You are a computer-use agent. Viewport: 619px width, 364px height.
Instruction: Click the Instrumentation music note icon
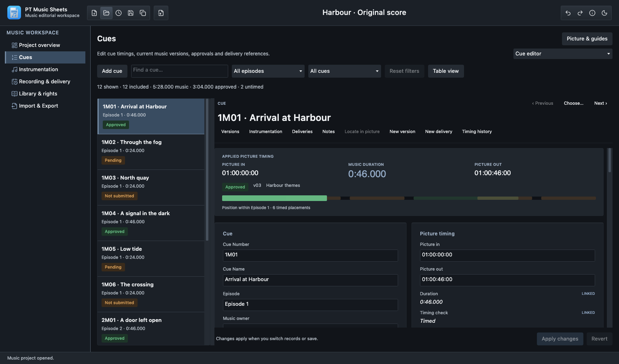[x=15, y=70]
